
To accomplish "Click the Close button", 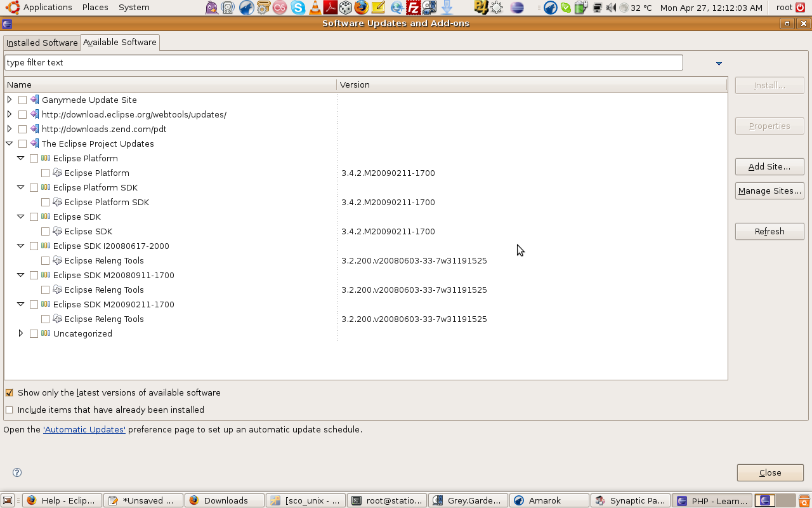I will [x=770, y=472].
